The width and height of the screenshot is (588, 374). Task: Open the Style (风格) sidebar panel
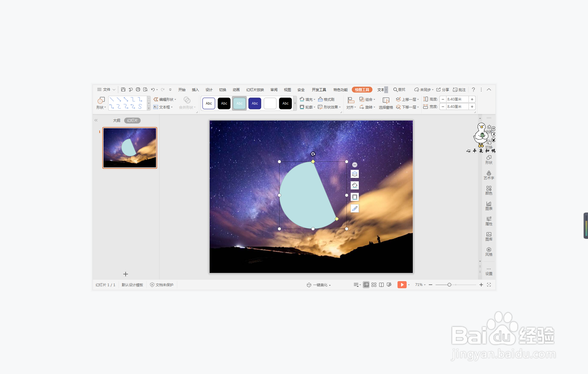489,252
